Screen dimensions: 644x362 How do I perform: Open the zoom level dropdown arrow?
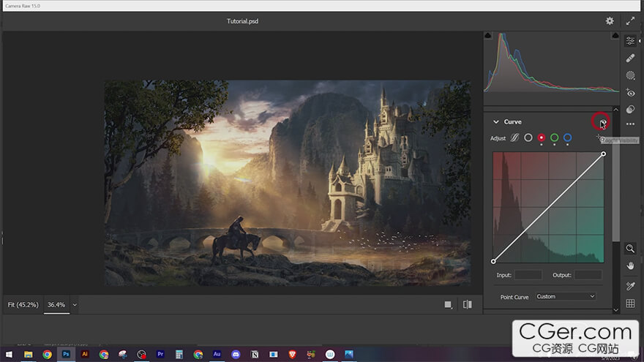point(75,305)
